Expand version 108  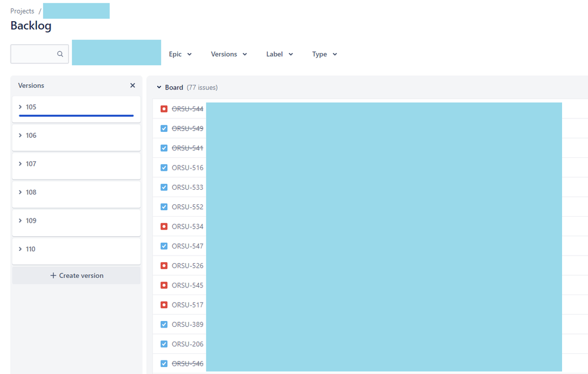pos(20,192)
